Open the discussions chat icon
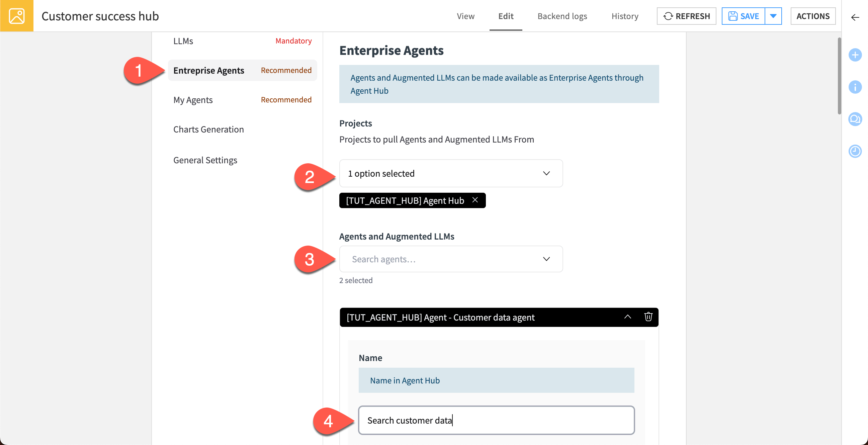The height and width of the screenshot is (445, 868). click(855, 119)
